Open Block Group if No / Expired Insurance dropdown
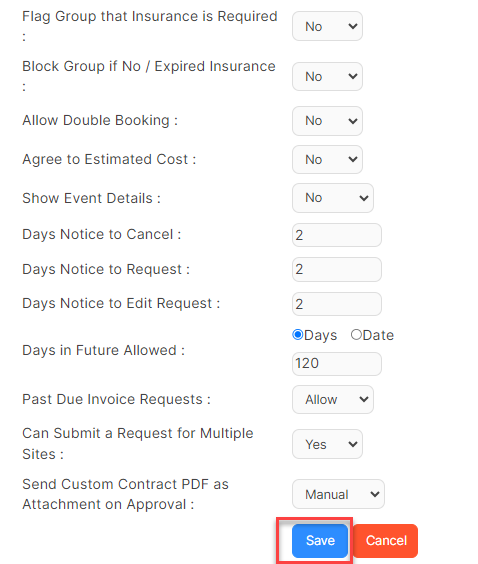The height and width of the screenshot is (564, 478). [327, 76]
